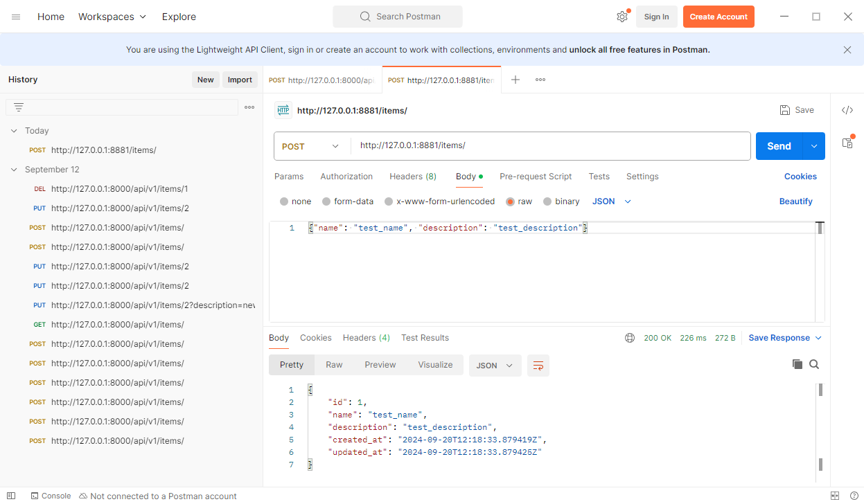Open the response Cookies tab
This screenshot has width=864, height=504.
point(316,338)
